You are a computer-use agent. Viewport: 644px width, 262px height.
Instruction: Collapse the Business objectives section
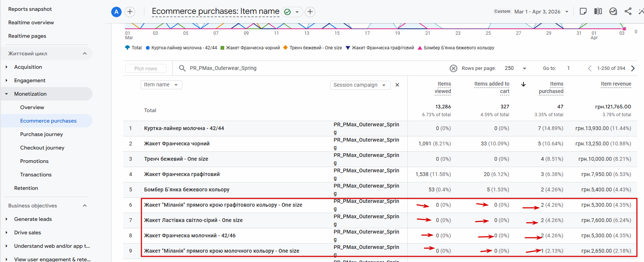click(x=85, y=206)
